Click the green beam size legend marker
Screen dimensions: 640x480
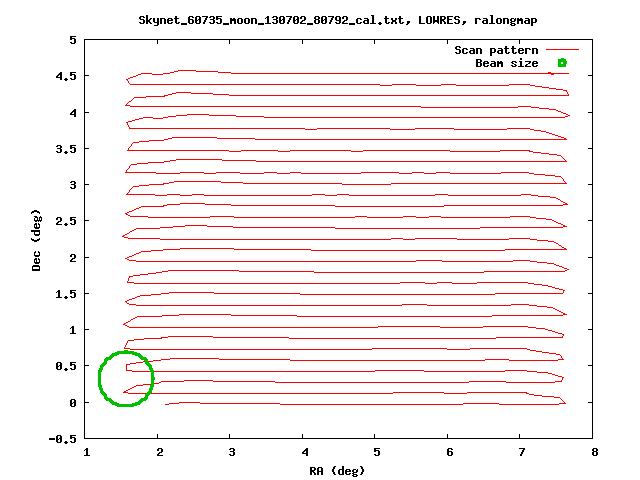point(562,63)
